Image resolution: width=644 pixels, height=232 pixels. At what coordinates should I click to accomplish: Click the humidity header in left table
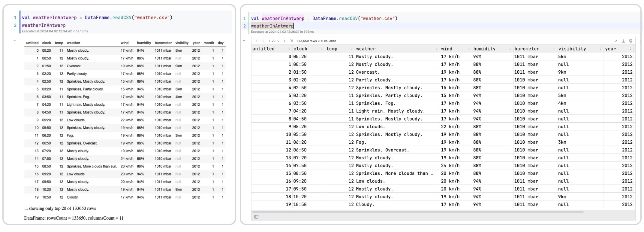144,43
